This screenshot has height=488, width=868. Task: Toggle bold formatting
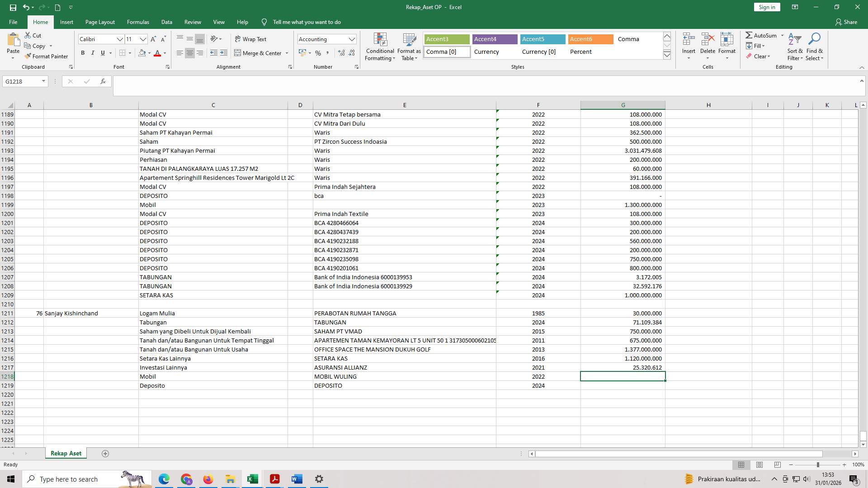(x=83, y=53)
